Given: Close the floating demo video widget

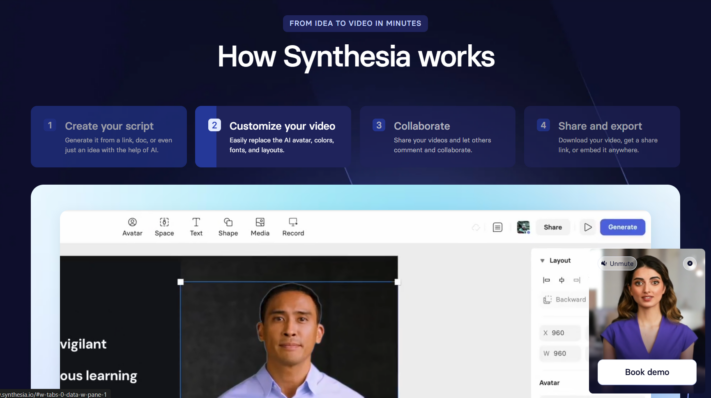Looking at the screenshot, I should coord(690,263).
